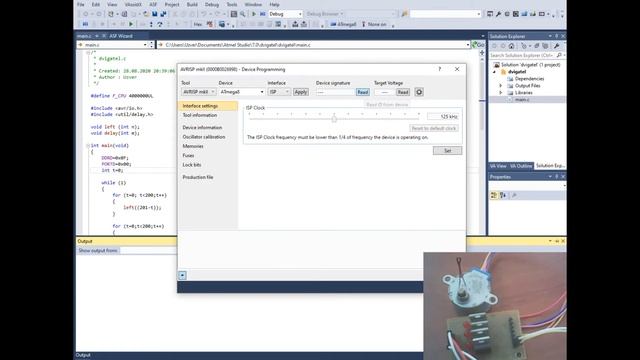
Task: Click the Properties wrench in Solution Explorer
Action: [556, 46]
